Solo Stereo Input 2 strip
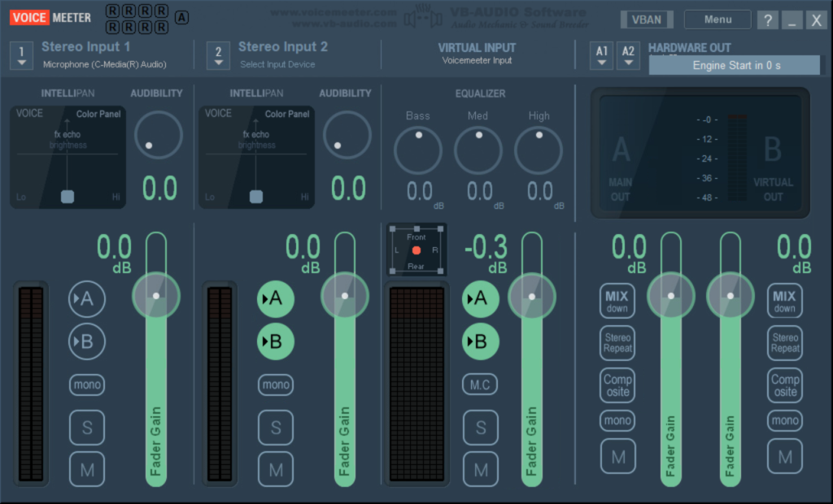 (276, 428)
